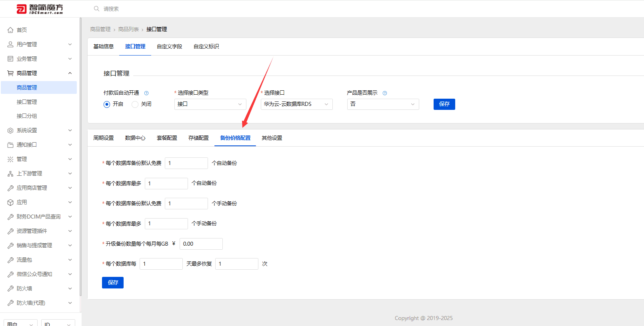
Task: Click the user icon for 用户管理
Action: point(10,44)
